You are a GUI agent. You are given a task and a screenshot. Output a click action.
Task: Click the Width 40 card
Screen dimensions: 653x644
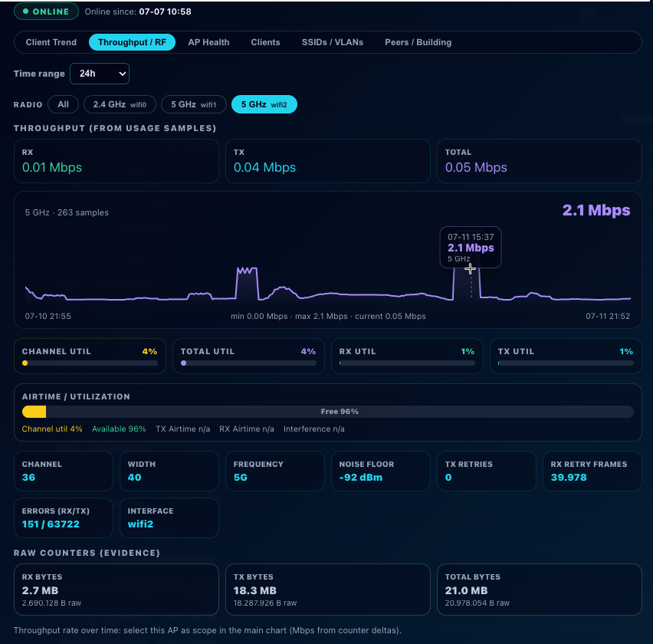[169, 472]
